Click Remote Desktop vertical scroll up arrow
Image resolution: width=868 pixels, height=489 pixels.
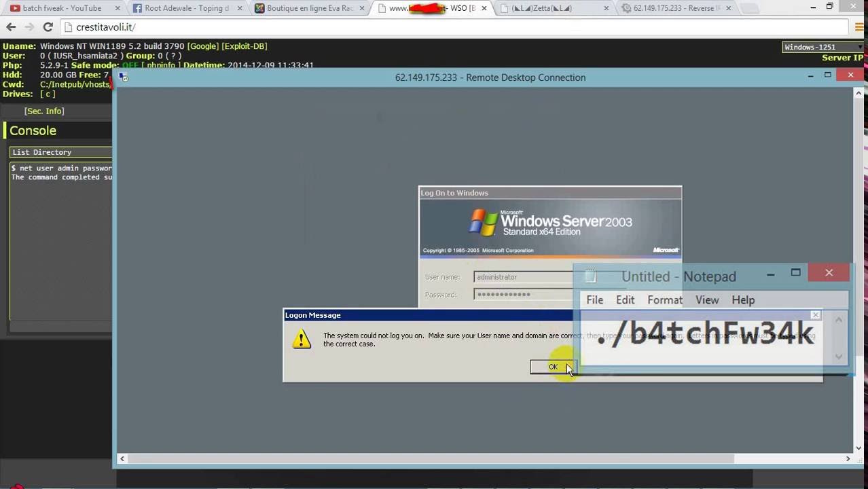[x=859, y=92]
